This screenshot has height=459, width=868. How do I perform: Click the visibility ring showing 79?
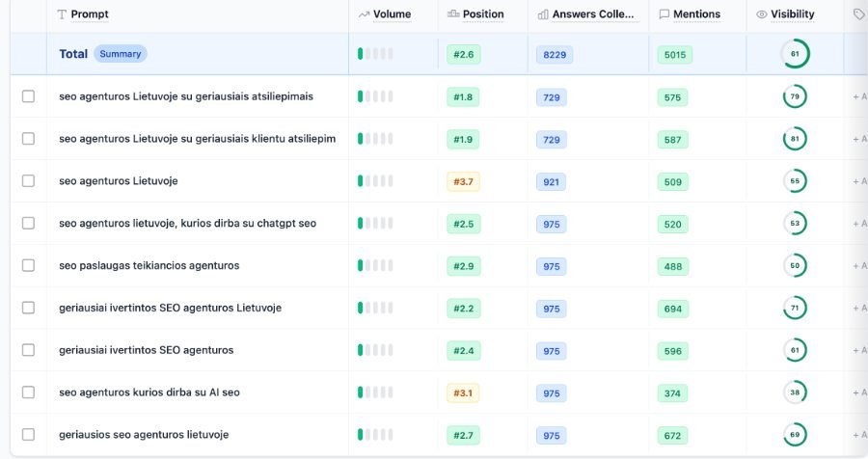point(795,96)
